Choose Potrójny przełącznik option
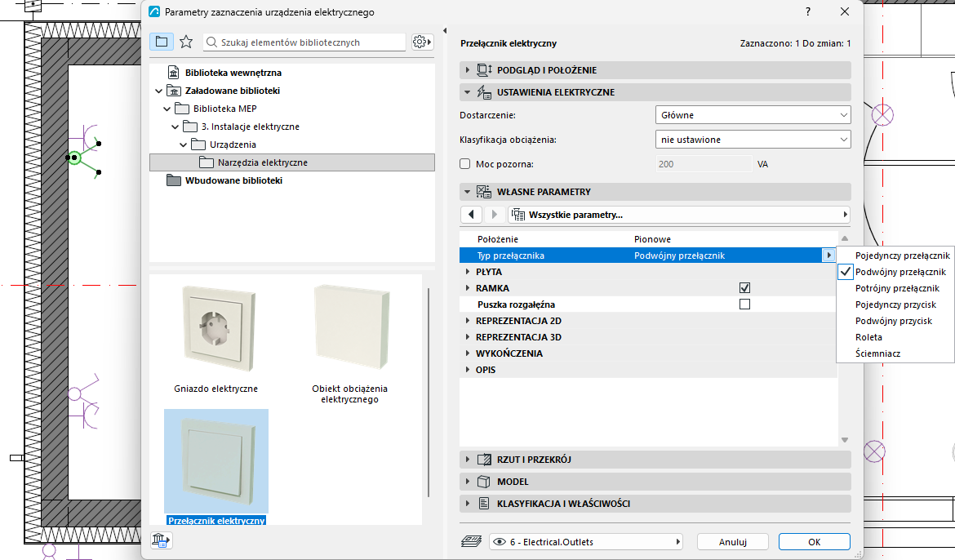 click(897, 288)
